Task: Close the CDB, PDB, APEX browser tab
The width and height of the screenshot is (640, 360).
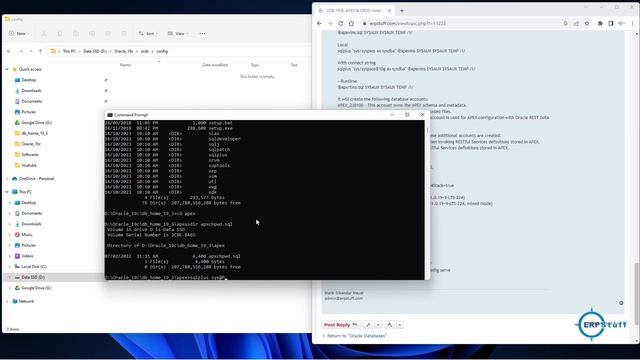Action: coord(389,11)
